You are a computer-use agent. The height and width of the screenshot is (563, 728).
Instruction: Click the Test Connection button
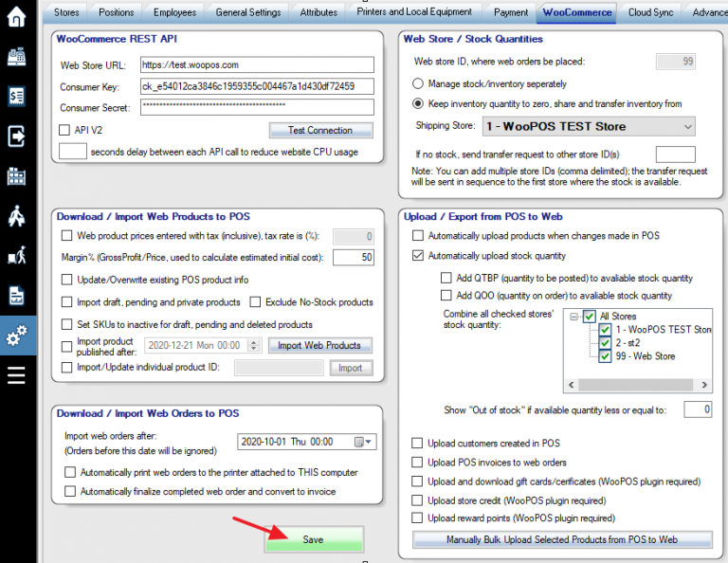(x=319, y=131)
